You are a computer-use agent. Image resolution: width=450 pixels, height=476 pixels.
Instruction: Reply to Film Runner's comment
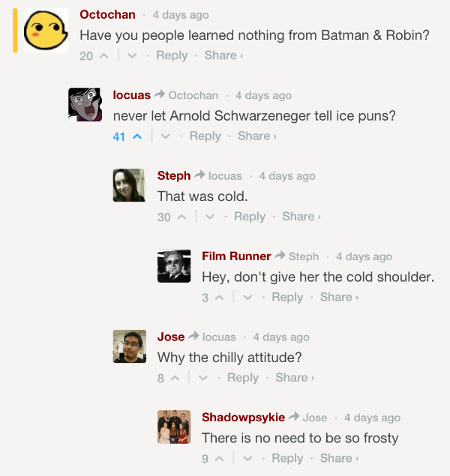287,298
